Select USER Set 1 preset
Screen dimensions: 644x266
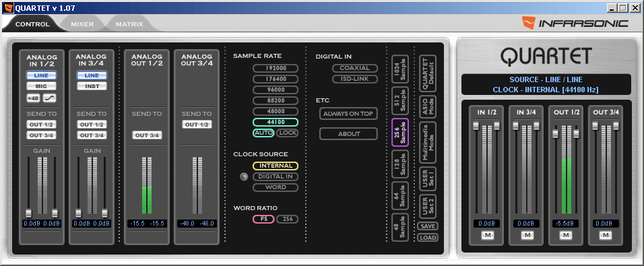[x=428, y=178]
